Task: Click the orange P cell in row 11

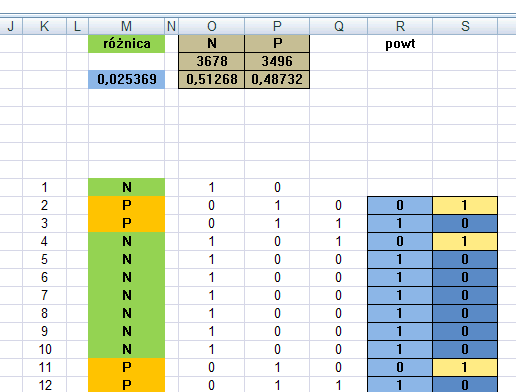Action: 127,367
